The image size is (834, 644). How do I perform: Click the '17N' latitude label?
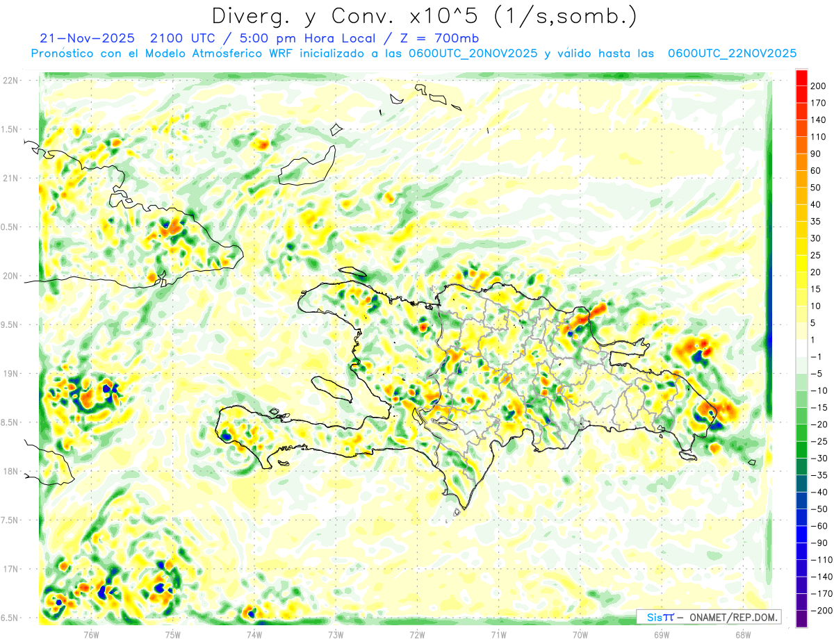[x=10, y=569]
